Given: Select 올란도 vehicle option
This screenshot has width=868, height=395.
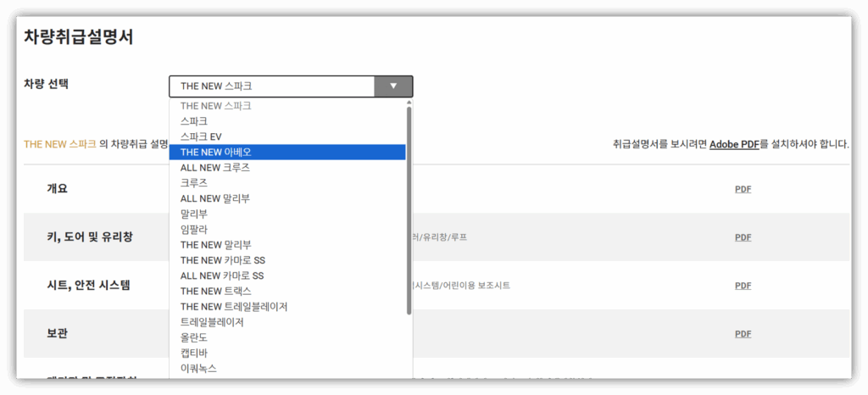Looking at the screenshot, I should point(287,337).
